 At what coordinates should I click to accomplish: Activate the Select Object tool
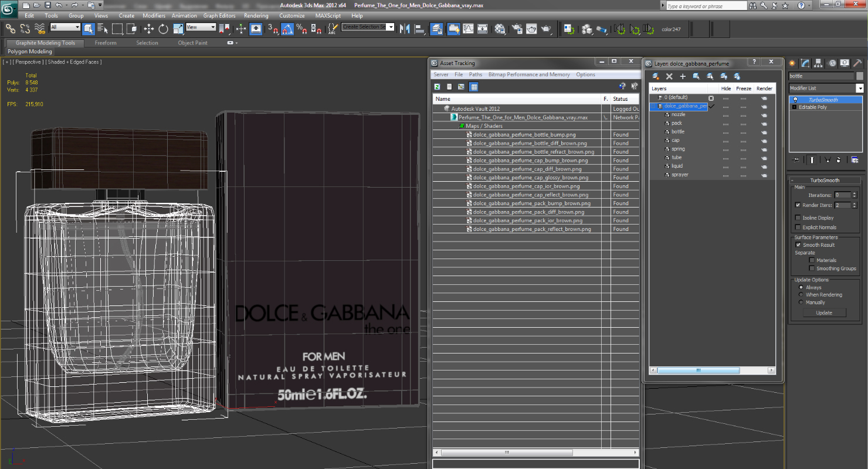[x=89, y=29]
